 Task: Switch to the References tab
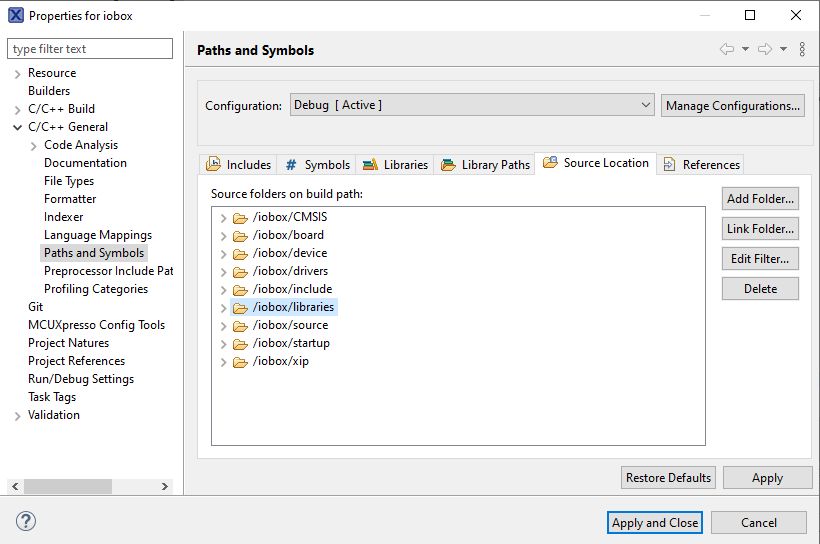pos(701,164)
